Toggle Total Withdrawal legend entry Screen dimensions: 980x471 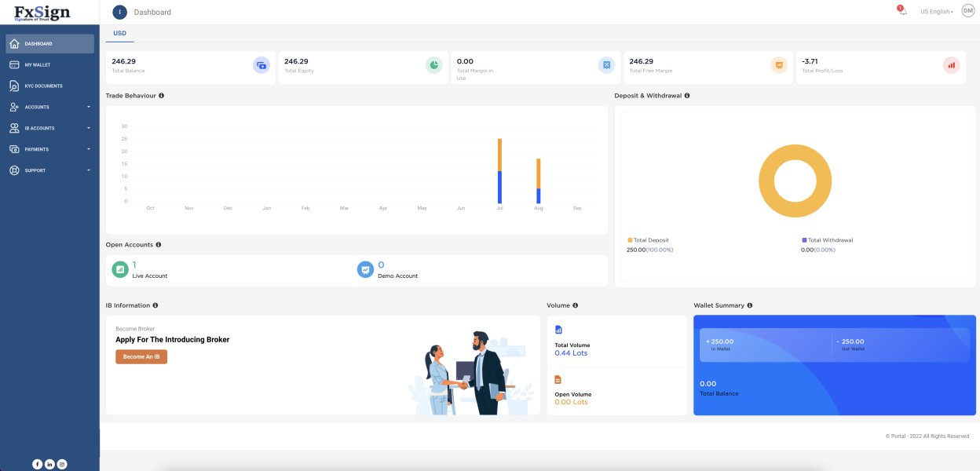click(x=827, y=240)
